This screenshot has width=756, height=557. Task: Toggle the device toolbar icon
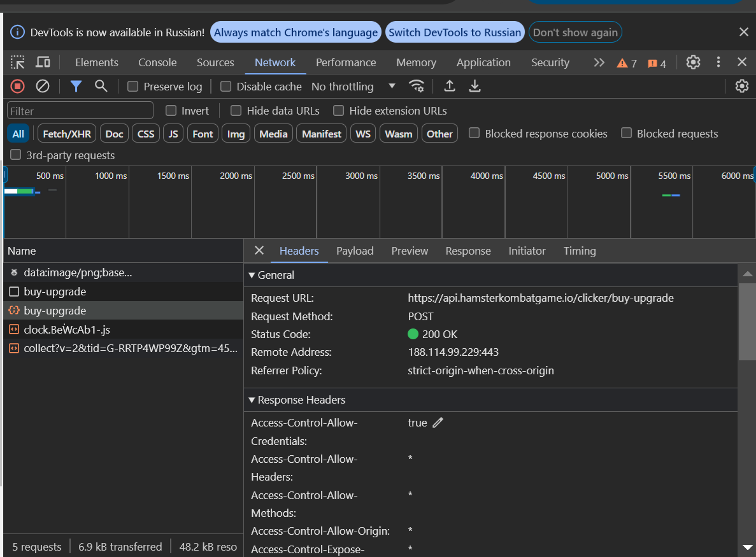tap(43, 62)
